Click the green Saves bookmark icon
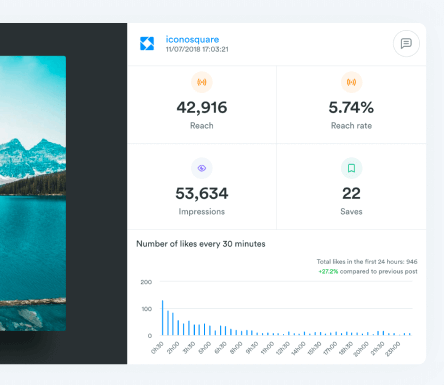The width and height of the screenshot is (444, 385). click(351, 168)
